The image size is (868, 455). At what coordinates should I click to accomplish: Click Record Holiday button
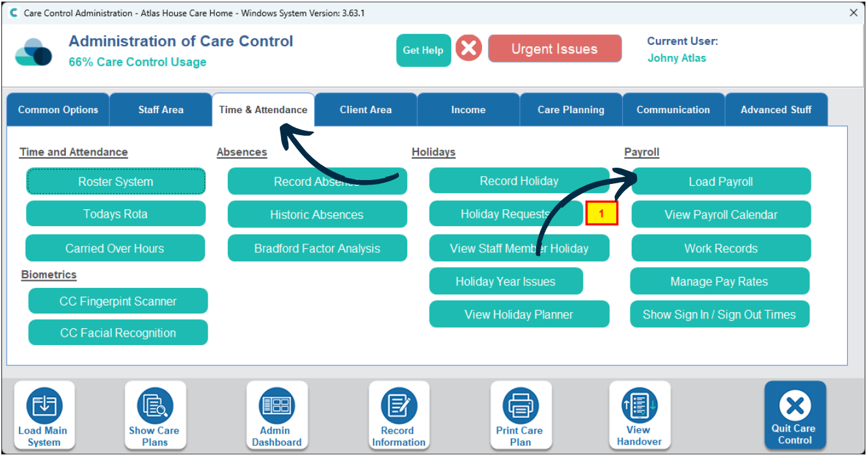[x=519, y=181]
